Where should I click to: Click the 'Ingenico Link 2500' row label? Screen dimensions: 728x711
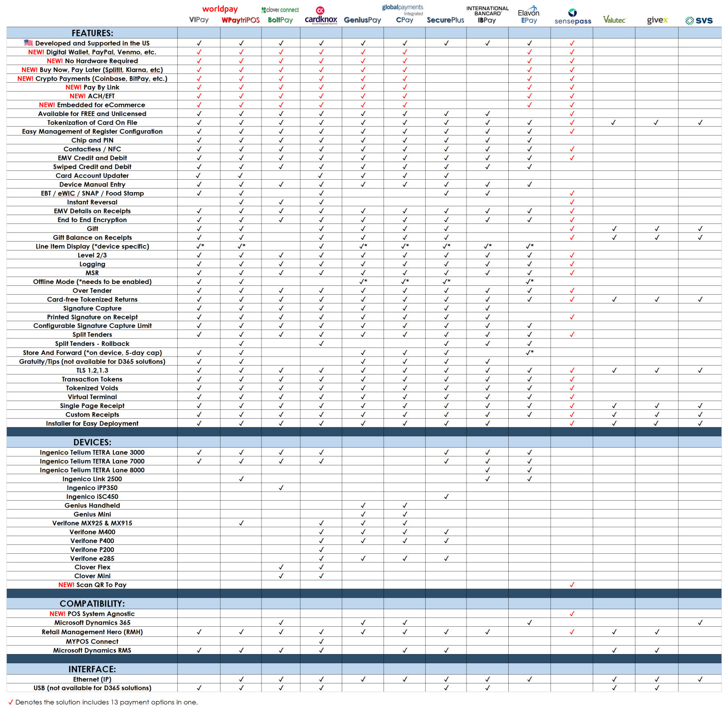pyautogui.click(x=92, y=479)
